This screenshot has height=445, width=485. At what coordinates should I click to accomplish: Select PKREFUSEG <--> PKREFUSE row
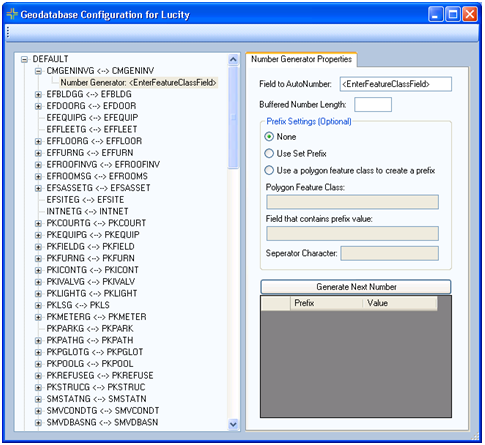[x=100, y=376]
